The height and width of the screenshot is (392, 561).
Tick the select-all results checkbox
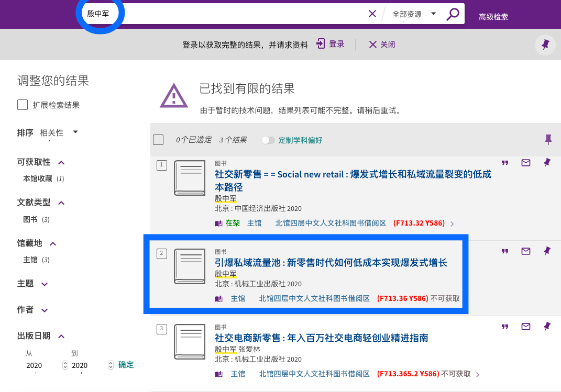(158, 140)
